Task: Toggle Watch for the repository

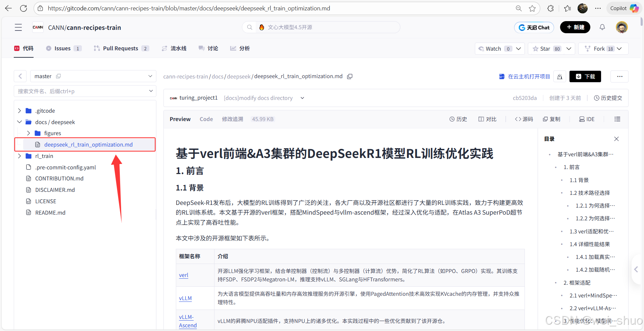Action: pos(493,49)
